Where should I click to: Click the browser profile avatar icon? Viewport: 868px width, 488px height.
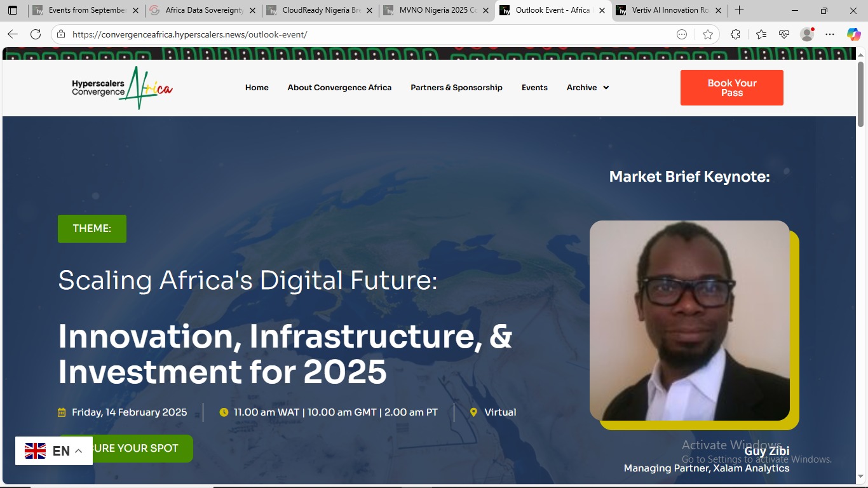(x=807, y=34)
